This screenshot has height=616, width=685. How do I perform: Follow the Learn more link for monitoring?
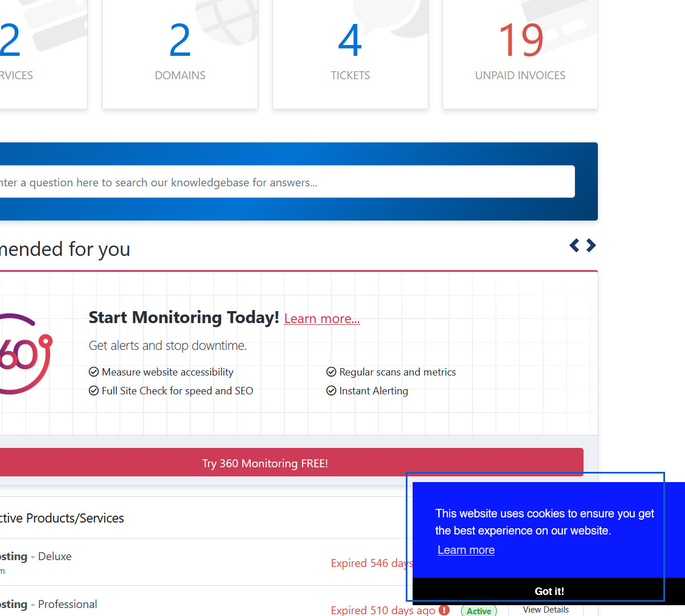(322, 319)
